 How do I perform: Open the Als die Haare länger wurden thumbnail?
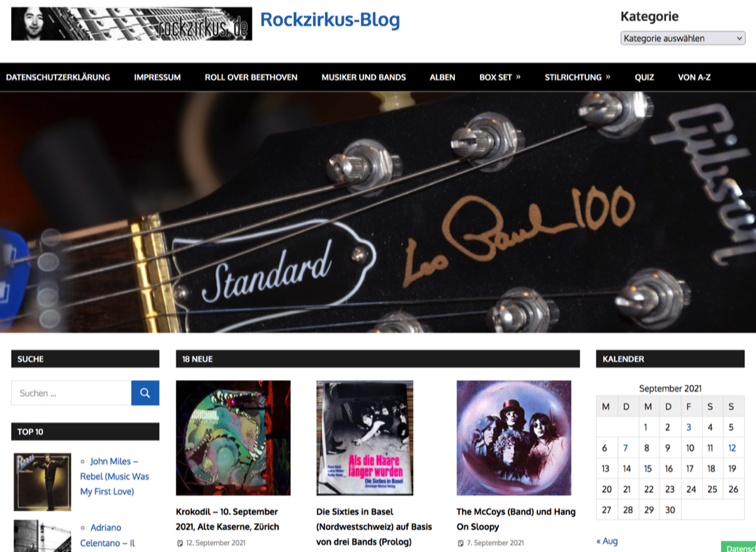tap(365, 438)
